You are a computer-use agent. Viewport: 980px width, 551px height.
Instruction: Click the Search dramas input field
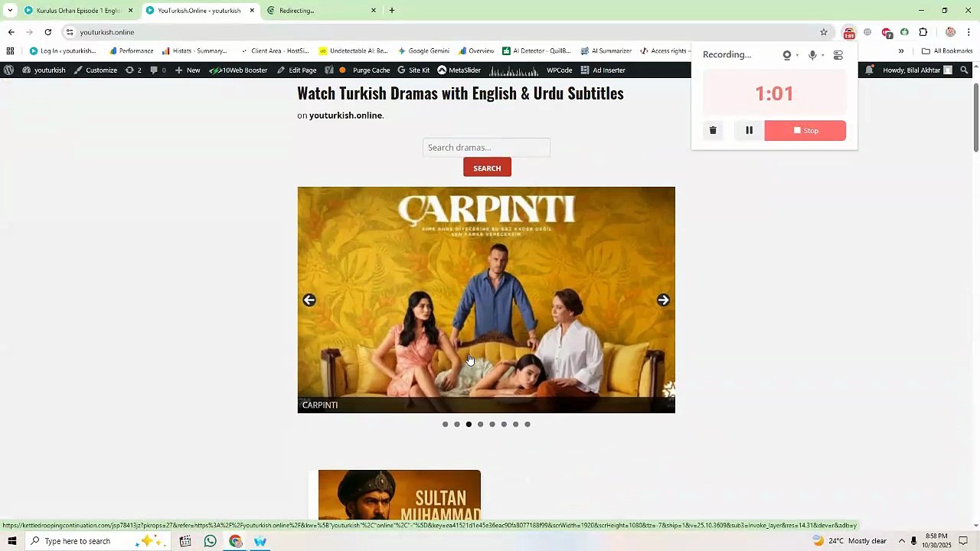[x=486, y=147]
